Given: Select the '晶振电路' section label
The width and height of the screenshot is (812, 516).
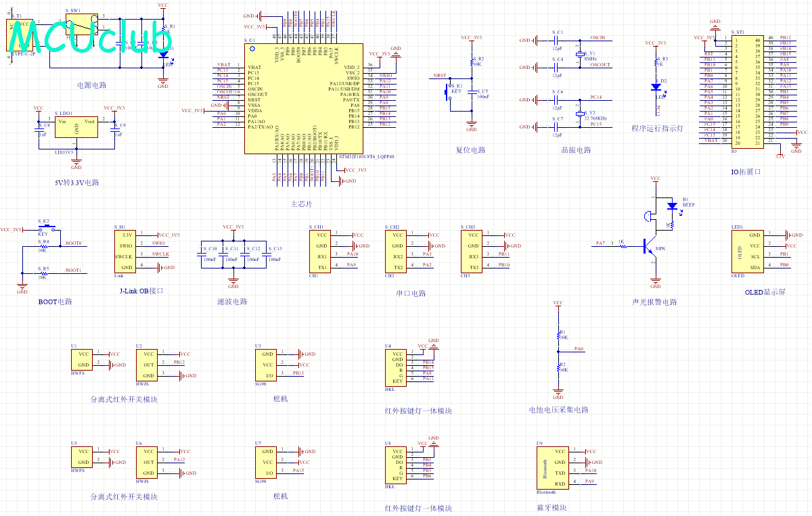Looking at the screenshot, I should click(x=558, y=150).
